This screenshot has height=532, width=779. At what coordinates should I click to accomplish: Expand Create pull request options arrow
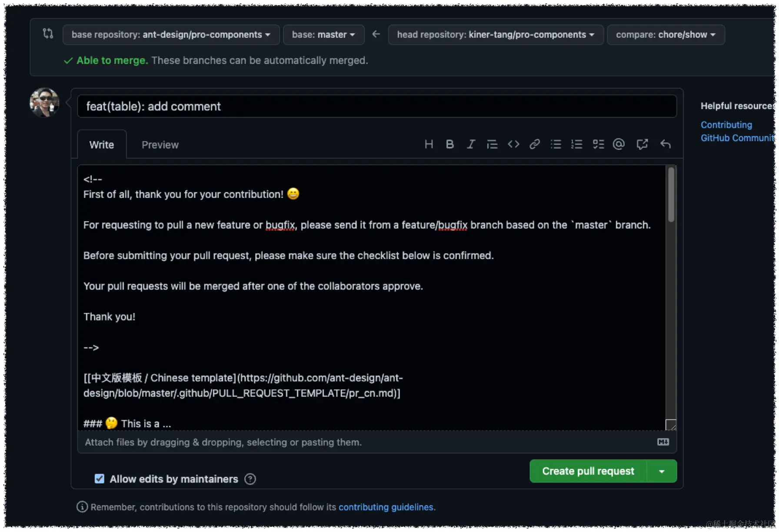tap(662, 471)
